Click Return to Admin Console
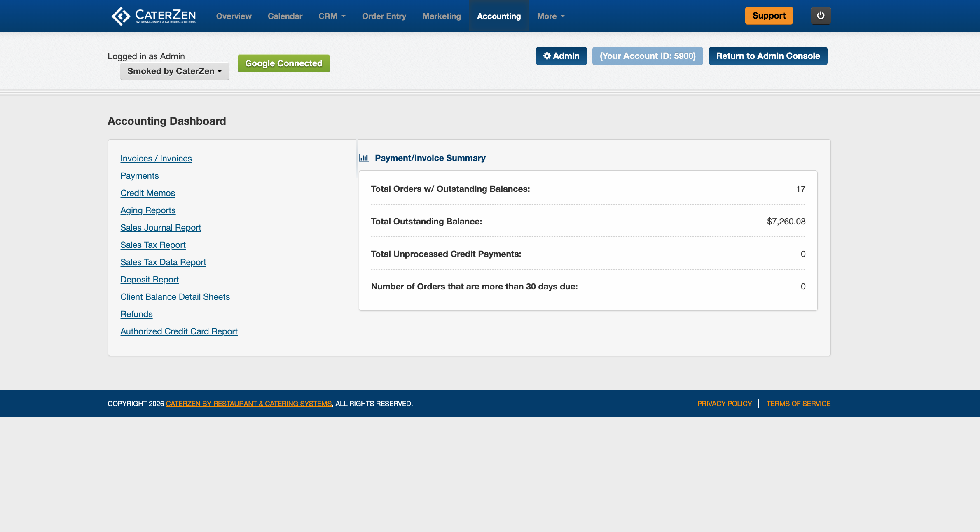Screen dimensions: 980x532 [x=768, y=56]
